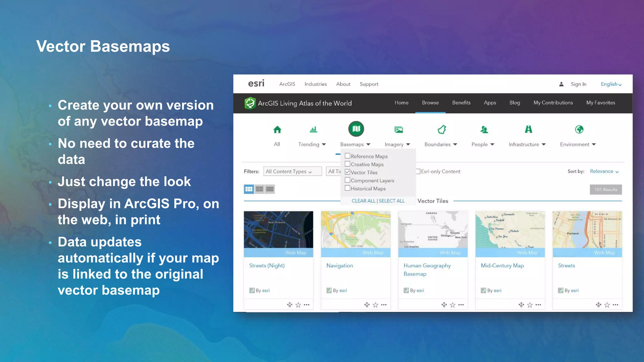The height and width of the screenshot is (362, 644).
Task: Check the Component Layers checkbox
Action: click(347, 180)
